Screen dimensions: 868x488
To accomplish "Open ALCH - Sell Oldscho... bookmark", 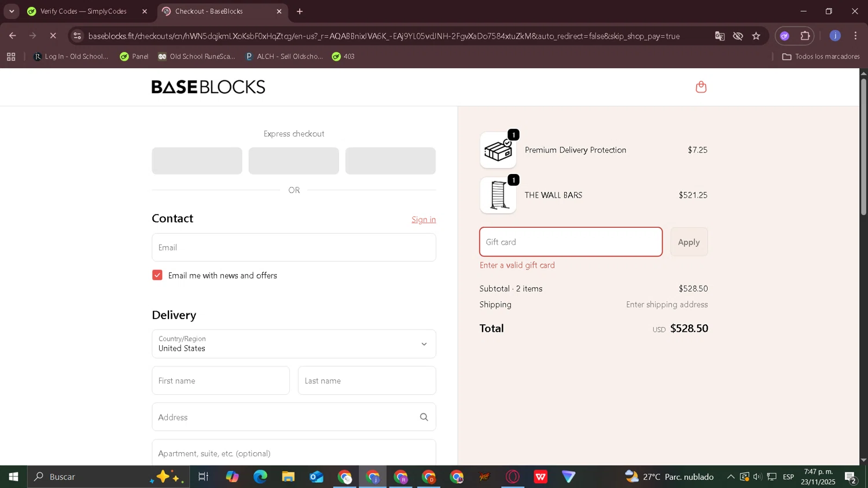I will coord(284,57).
